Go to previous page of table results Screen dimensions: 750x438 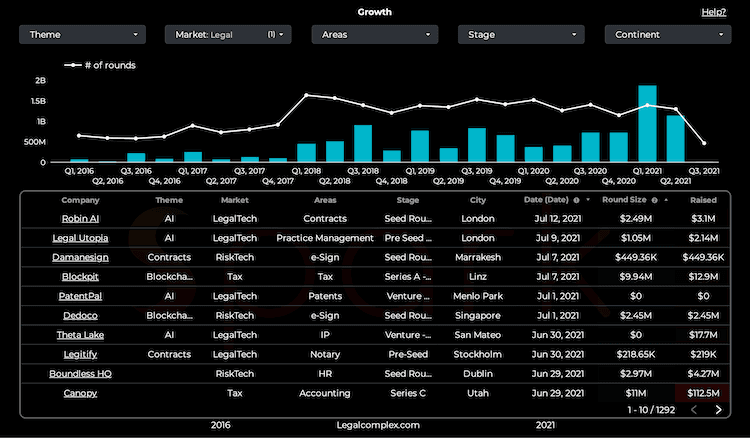(694, 409)
